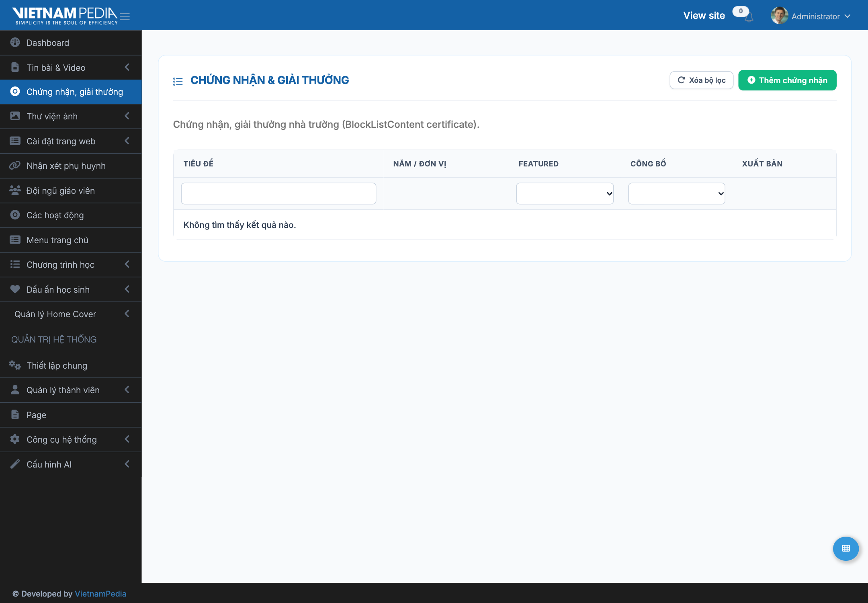
Task: Click the Dấu ấn học sinh heart icon
Action: point(15,289)
